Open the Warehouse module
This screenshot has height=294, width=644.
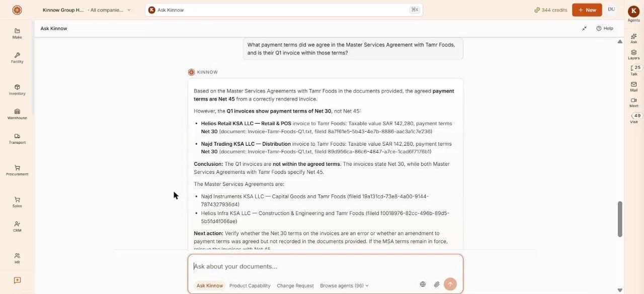coord(17,114)
